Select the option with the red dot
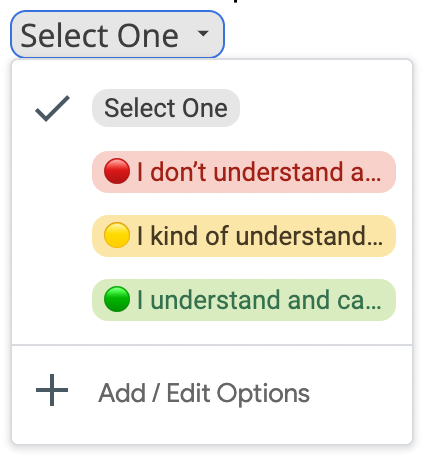 click(x=244, y=172)
